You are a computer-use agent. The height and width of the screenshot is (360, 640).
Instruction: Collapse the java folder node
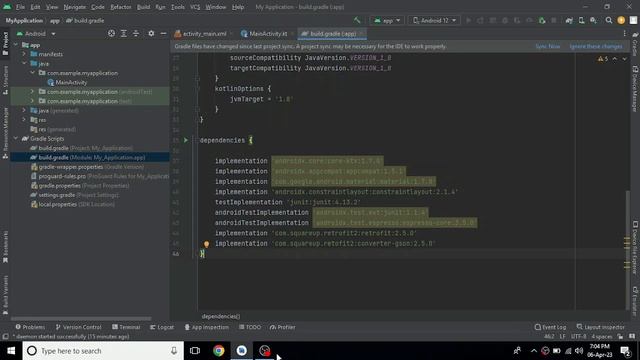24,64
